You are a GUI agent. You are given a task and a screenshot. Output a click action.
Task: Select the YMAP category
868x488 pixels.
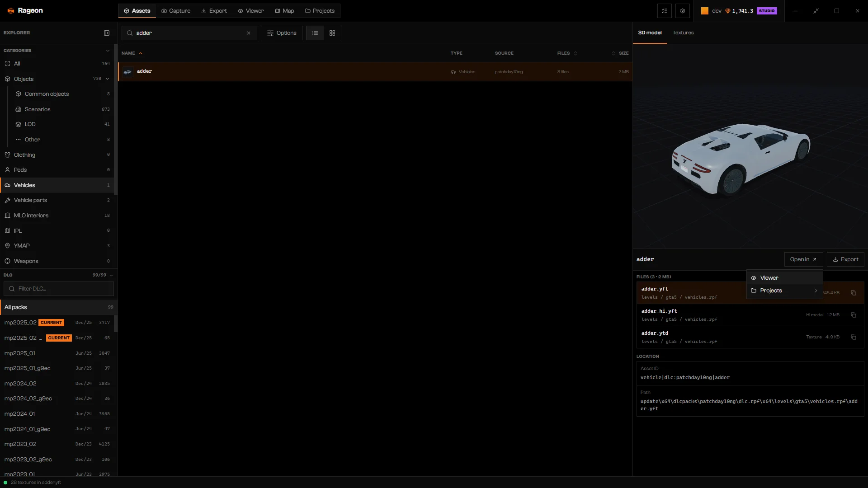(x=57, y=246)
